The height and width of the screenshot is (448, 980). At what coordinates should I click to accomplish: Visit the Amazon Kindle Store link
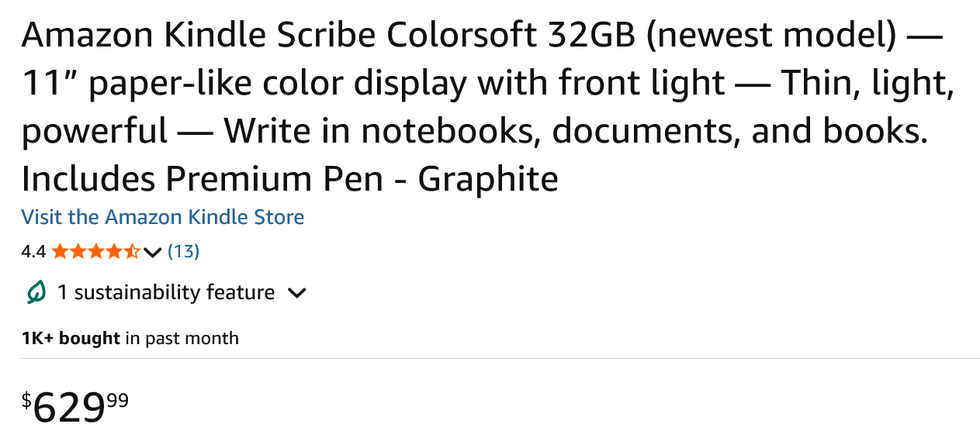click(x=163, y=217)
